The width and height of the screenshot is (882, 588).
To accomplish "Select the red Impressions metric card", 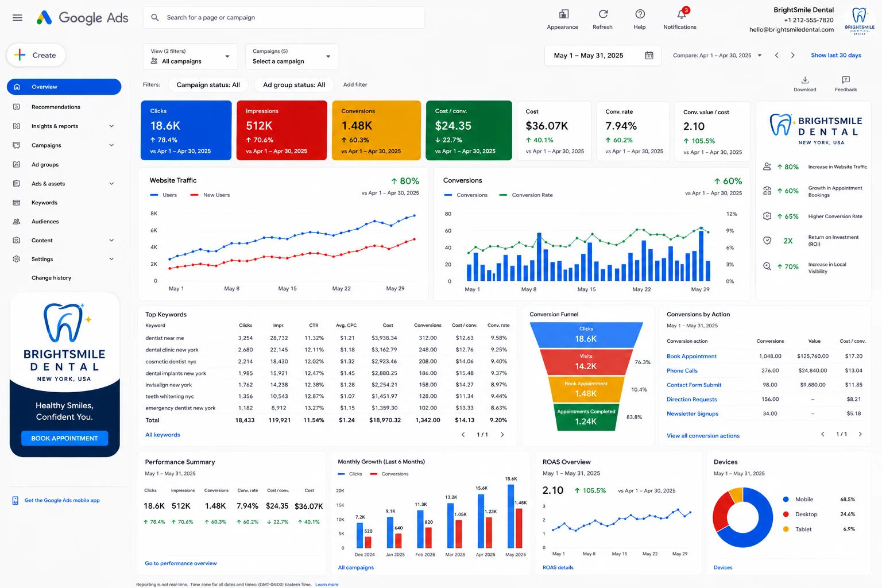I will (x=282, y=130).
